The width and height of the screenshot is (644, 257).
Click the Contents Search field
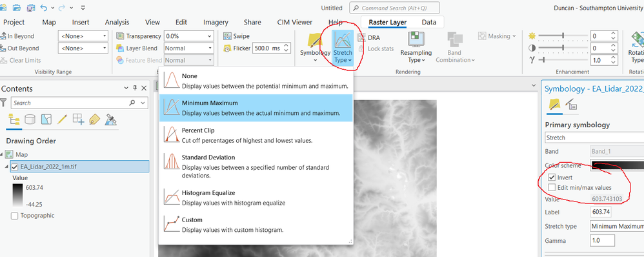pos(75,103)
